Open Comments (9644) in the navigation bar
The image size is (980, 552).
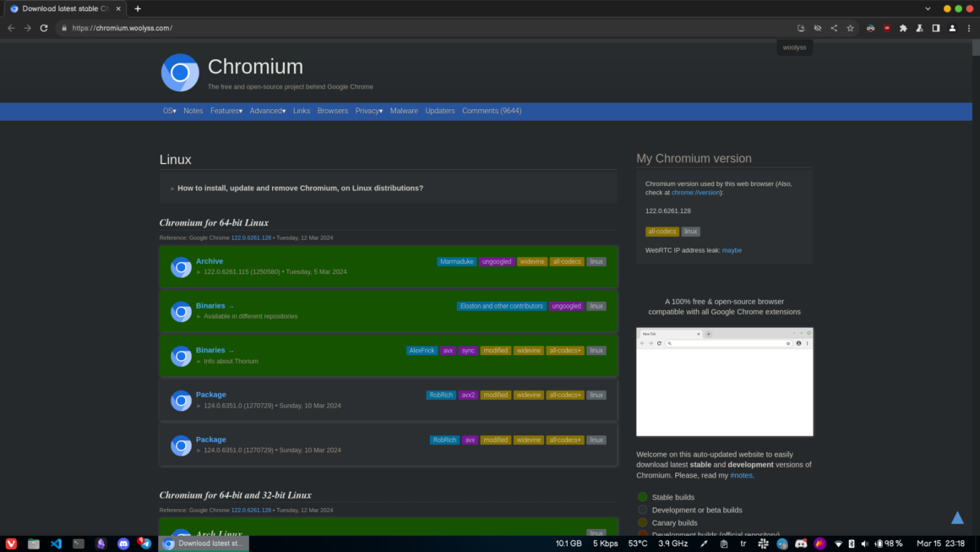tap(492, 111)
